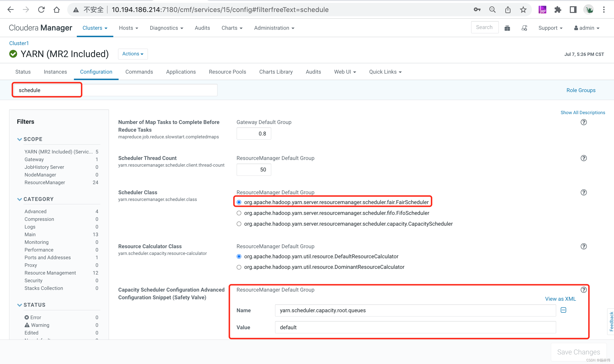The height and width of the screenshot is (364, 614).
Task: Reload the page with browser refresh icon
Action: (x=41, y=10)
